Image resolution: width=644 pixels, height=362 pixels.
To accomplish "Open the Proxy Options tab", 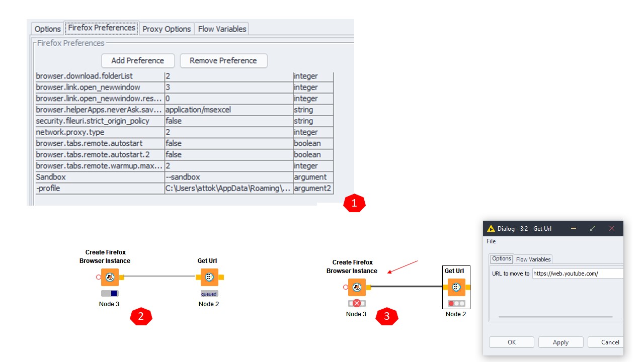I will point(167,29).
